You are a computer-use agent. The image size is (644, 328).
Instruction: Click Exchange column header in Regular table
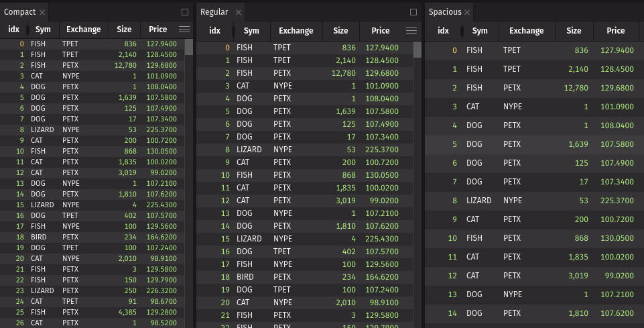(296, 31)
